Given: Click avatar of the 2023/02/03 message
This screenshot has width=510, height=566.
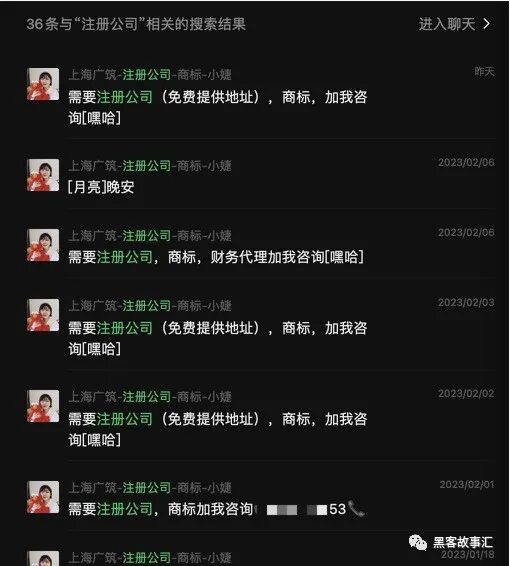Looking at the screenshot, I should click(x=43, y=315).
